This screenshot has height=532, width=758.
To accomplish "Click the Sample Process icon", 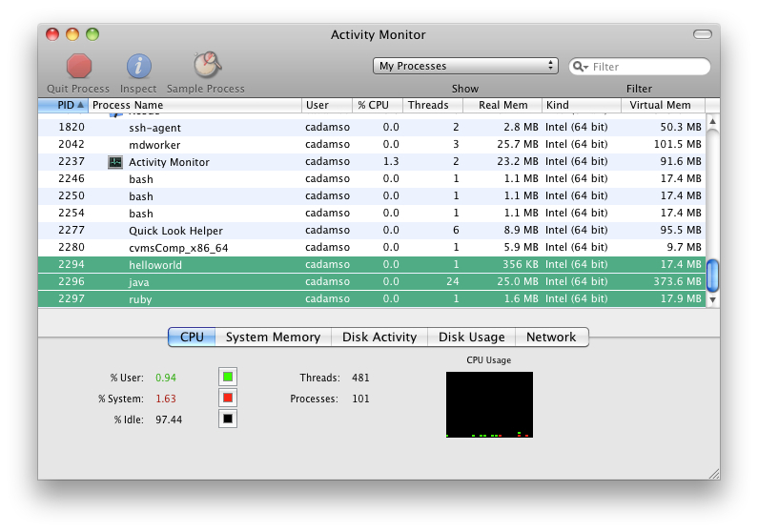I will (208, 65).
